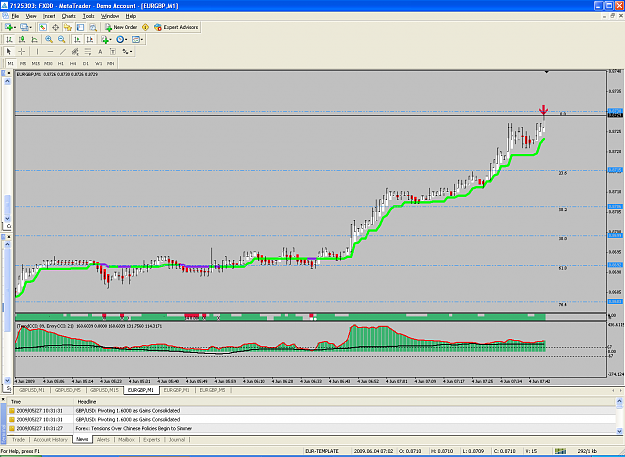Select the text tool A
Viewport: 625px width, 457px height.
100,51
